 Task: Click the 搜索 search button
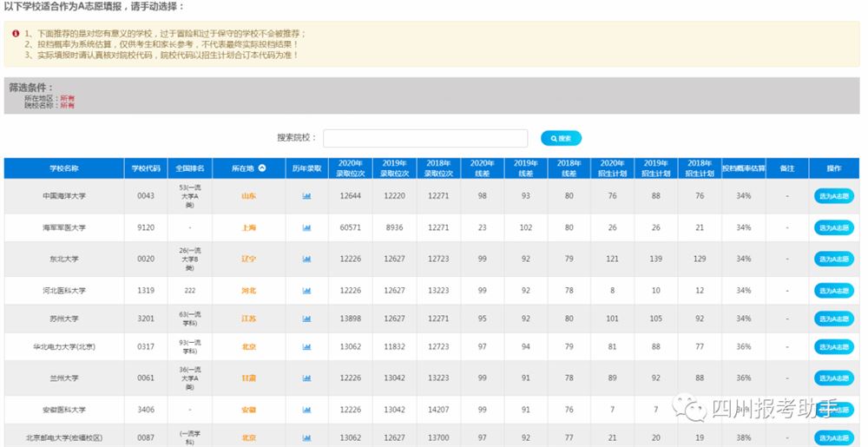tap(561, 138)
